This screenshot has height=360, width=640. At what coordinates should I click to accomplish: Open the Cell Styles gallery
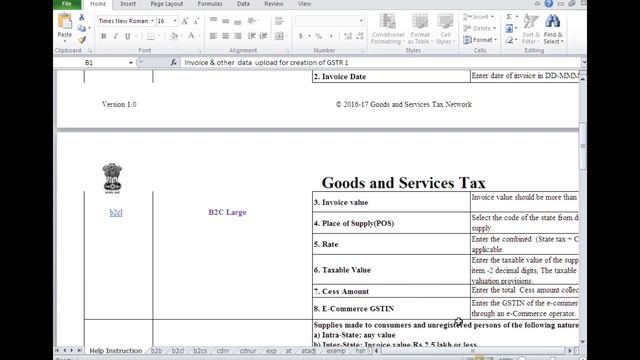pyautogui.click(x=445, y=29)
